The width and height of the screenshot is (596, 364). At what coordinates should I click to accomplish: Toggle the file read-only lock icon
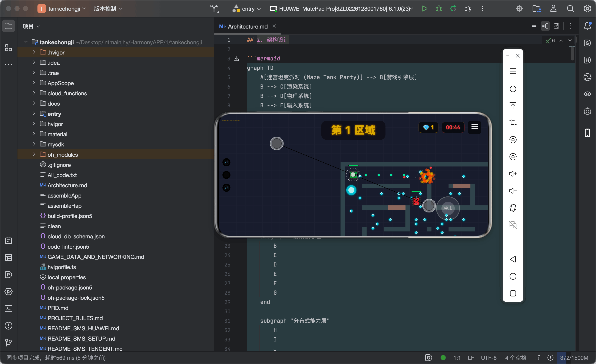tap(537, 358)
